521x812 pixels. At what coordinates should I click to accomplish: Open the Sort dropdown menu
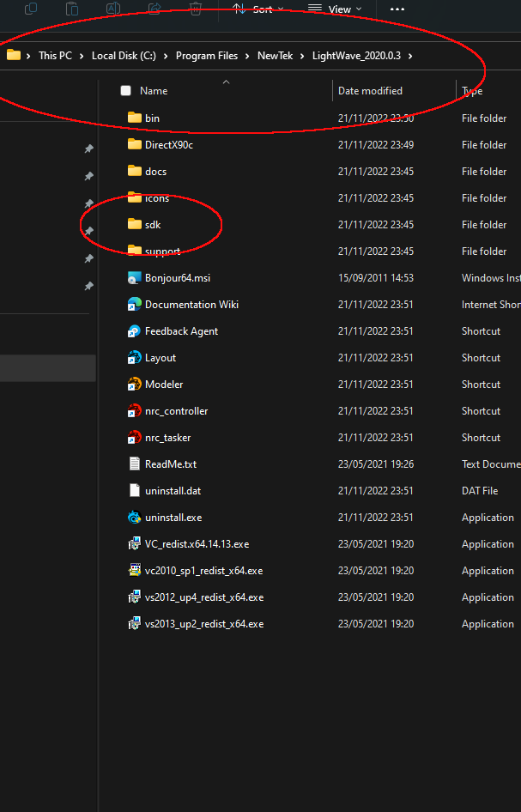pyautogui.click(x=257, y=9)
